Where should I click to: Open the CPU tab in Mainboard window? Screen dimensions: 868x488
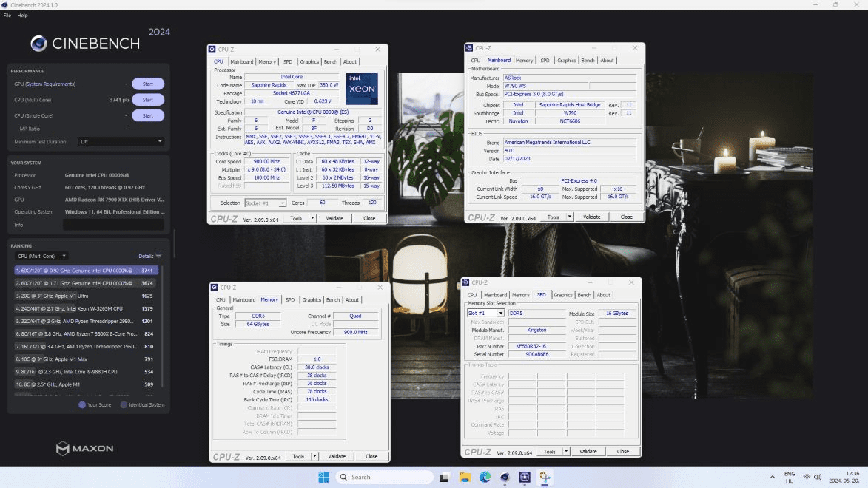tap(476, 61)
